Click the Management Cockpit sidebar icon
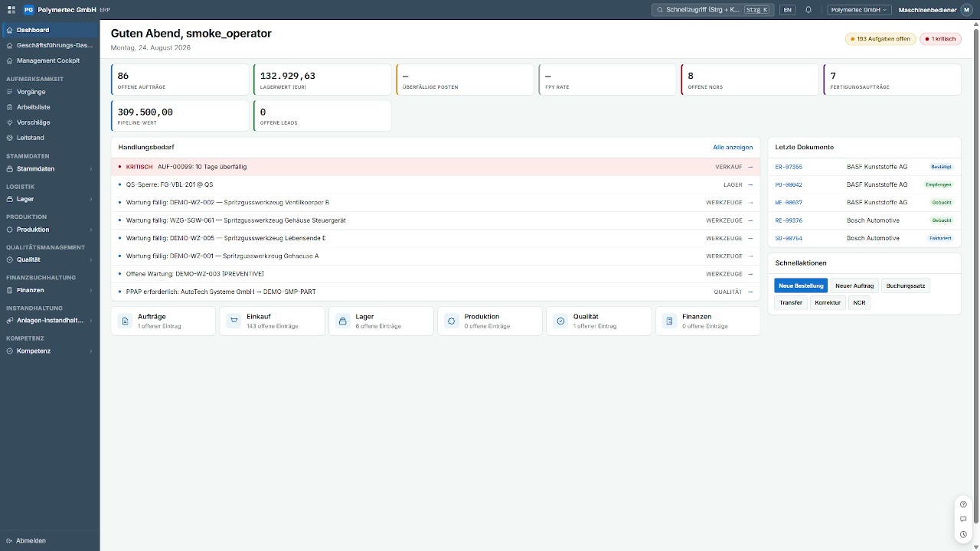This screenshot has width=980, height=551. click(9, 60)
